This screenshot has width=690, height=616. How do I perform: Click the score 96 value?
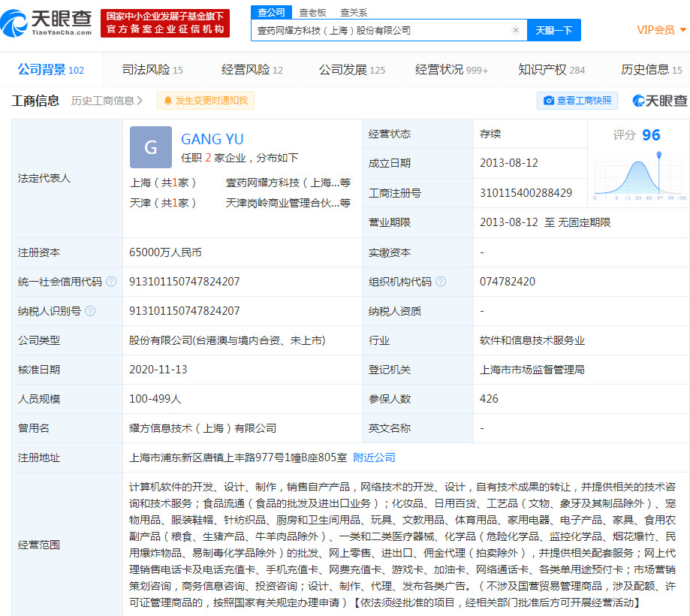[651, 134]
